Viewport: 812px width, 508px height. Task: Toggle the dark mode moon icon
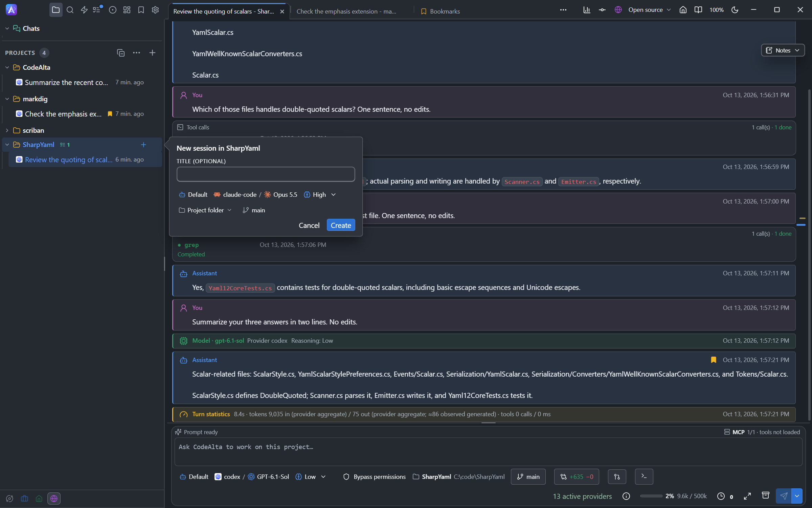tap(735, 10)
